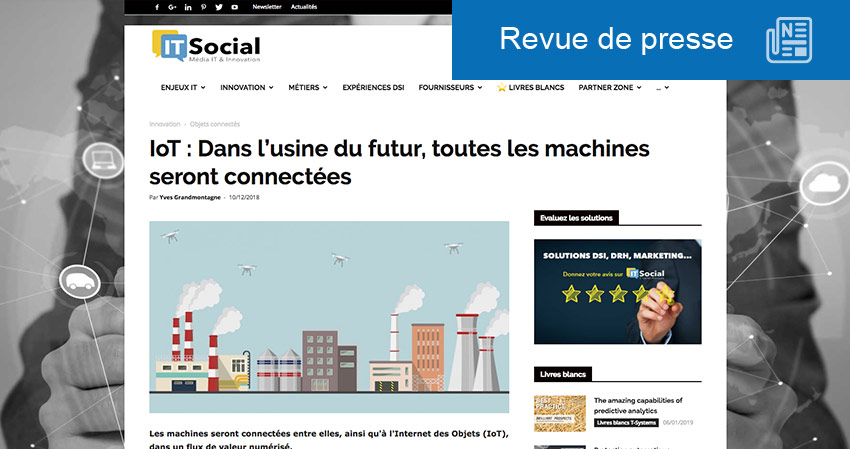Viewport: 850px width, 449px height.
Task: Open the Livres Blancs menu item
Action: point(531,88)
